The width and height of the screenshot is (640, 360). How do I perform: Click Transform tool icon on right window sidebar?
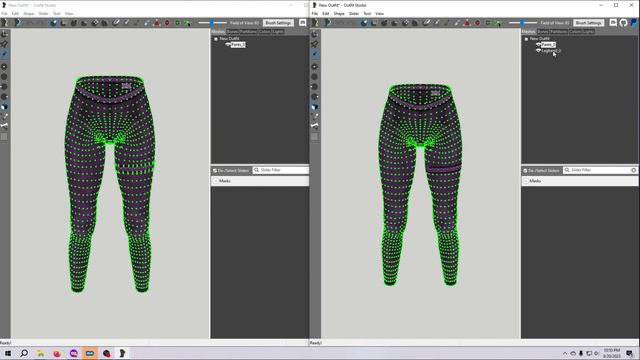pos(314,34)
